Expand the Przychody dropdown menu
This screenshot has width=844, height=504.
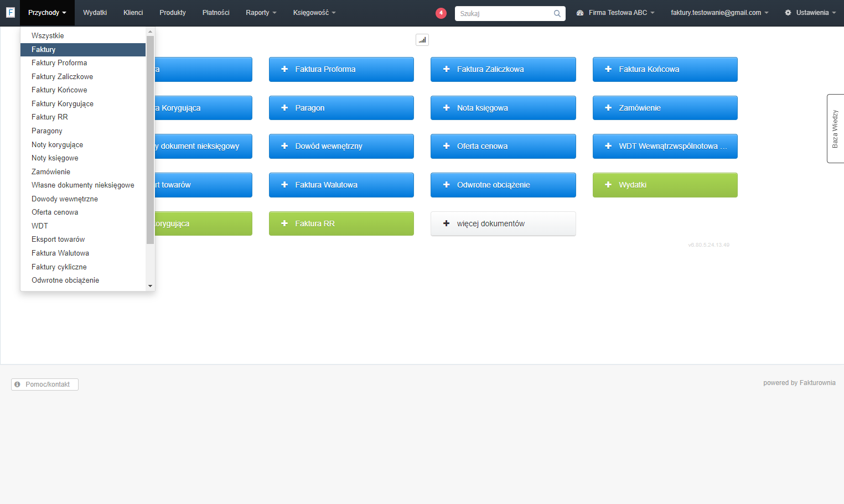click(x=47, y=13)
